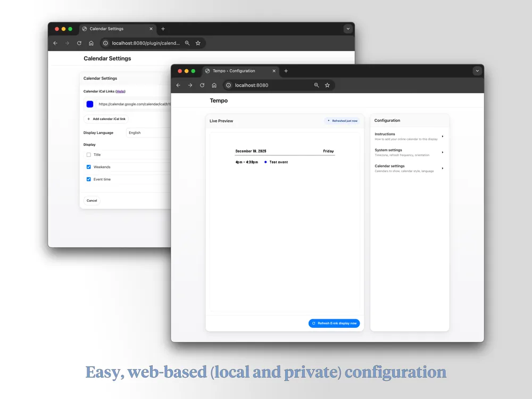Bookmark the Tempo page with star icon
The width and height of the screenshot is (532, 399).
click(x=327, y=85)
